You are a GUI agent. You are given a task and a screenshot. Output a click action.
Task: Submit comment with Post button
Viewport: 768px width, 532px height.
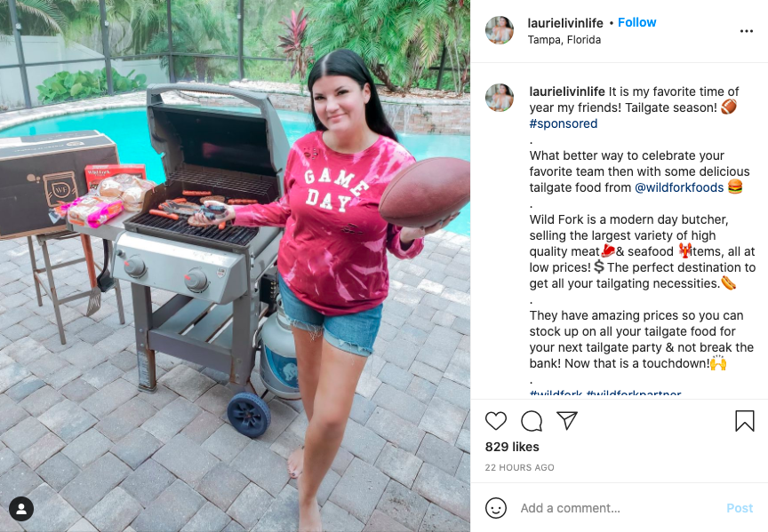point(739,508)
